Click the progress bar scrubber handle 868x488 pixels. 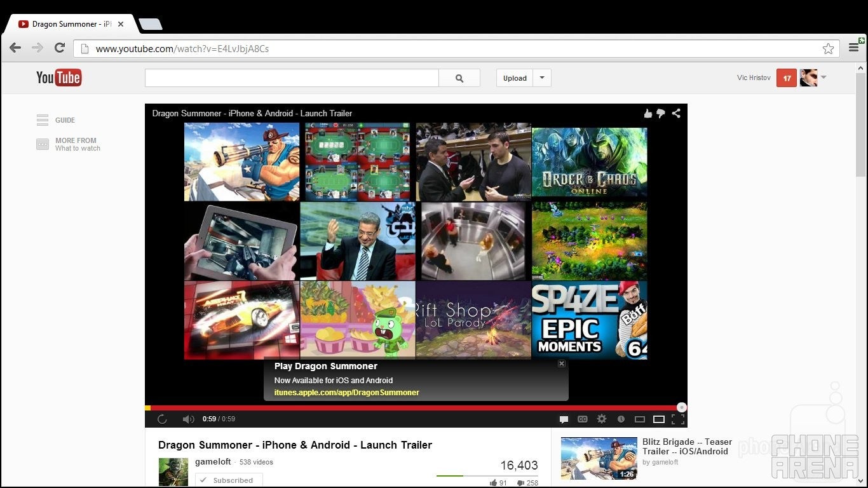[x=682, y=407]
